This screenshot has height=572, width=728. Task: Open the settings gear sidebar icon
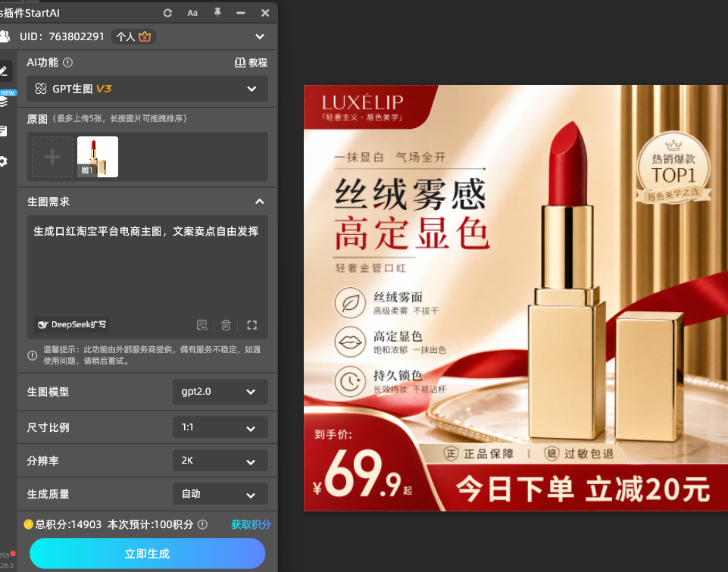pos(4,161)
